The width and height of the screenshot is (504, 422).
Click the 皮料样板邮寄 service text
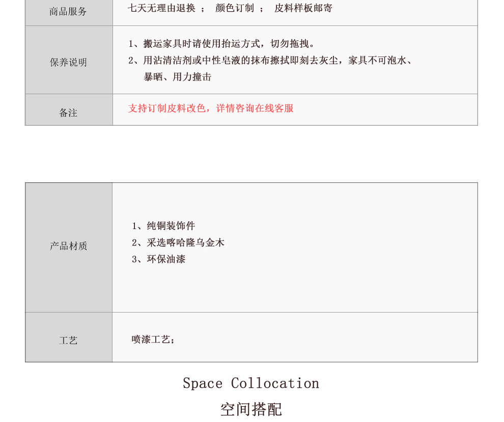303,8
